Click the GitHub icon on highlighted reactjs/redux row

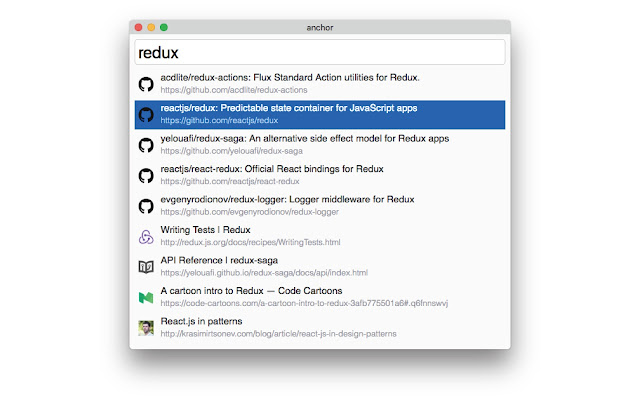[x=146, y=115]
